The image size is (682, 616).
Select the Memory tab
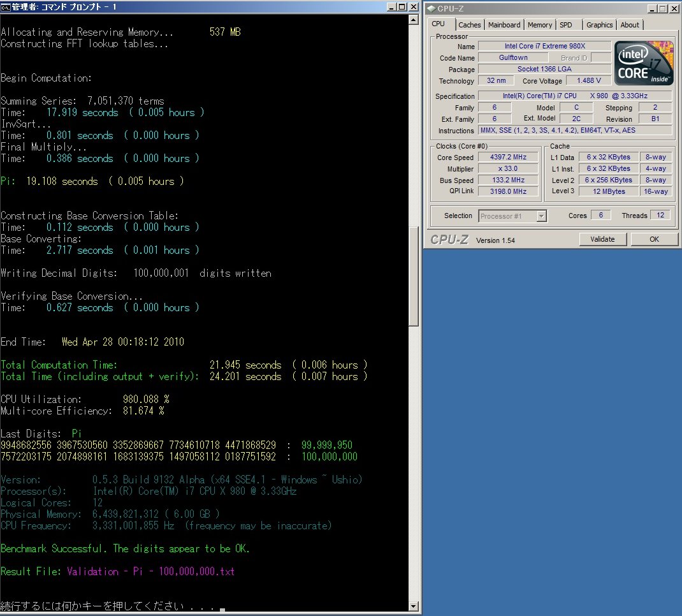539,25
